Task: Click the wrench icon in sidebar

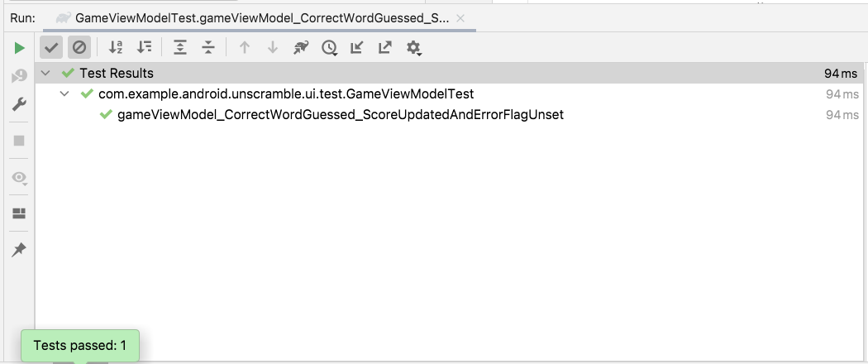Action: pyautogui.click(x=19, y=105)
